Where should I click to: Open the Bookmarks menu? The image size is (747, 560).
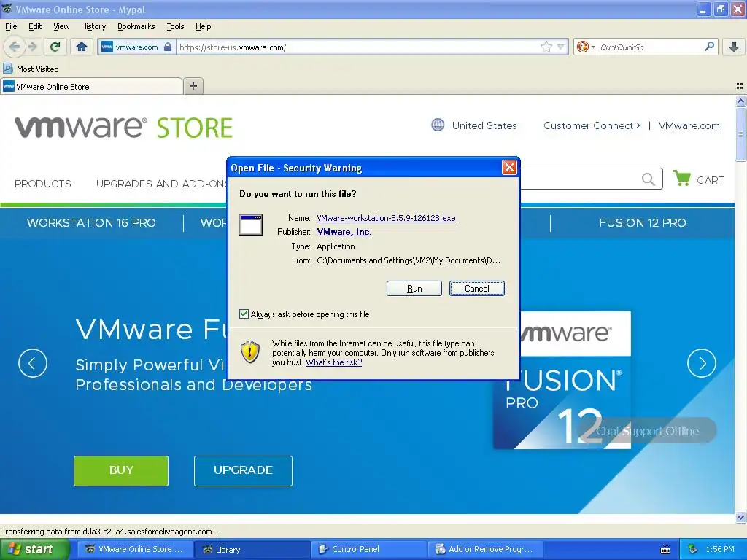click(136, 26)
